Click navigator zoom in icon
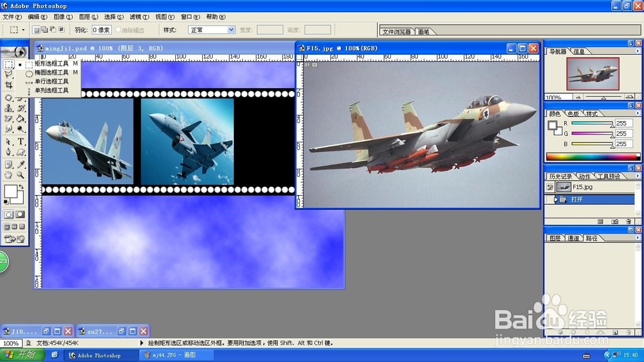 coord(629,97)
